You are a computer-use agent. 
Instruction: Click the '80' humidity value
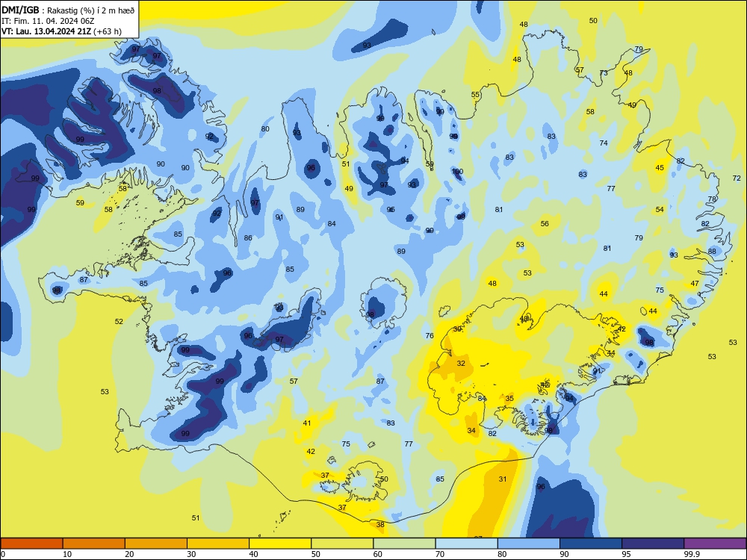[265, 128]
